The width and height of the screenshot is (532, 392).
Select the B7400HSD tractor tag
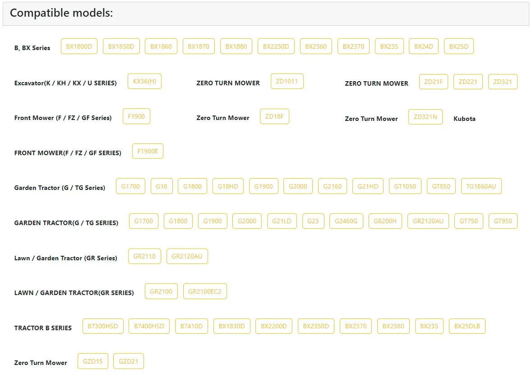point(149,326)
